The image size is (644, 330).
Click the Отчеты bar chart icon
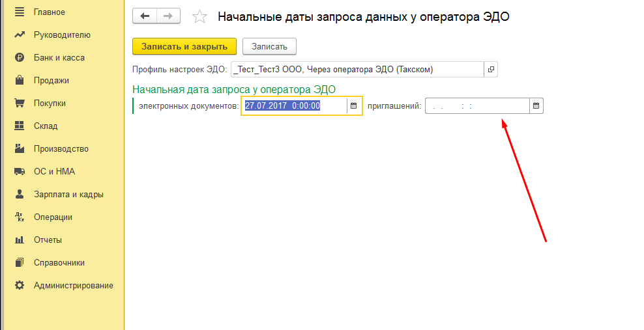pos(20,240)
